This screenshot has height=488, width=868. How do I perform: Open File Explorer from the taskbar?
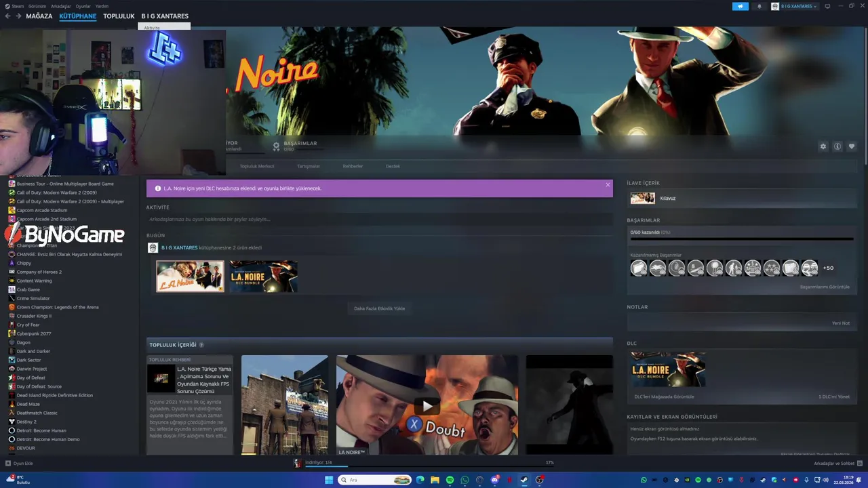click(435, 480)
